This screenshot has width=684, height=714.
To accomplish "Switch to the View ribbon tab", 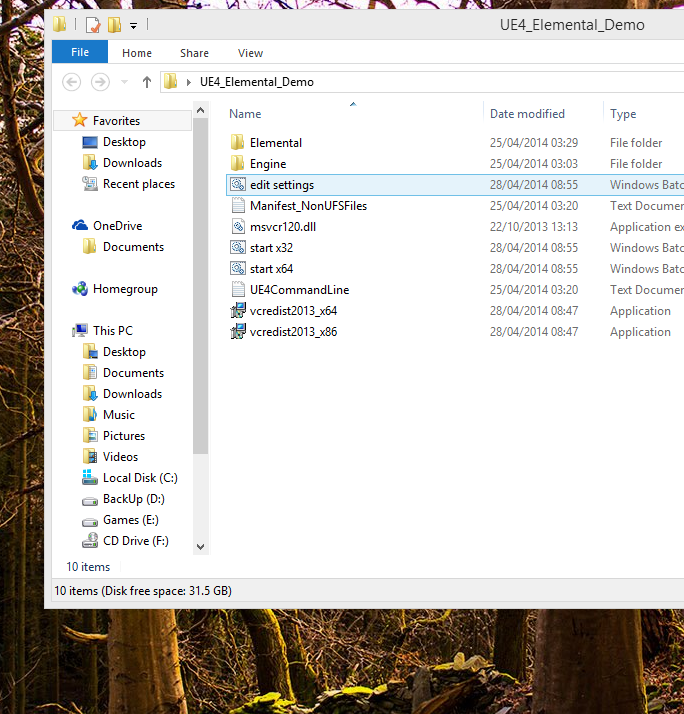I will click(x=250, y=53).
